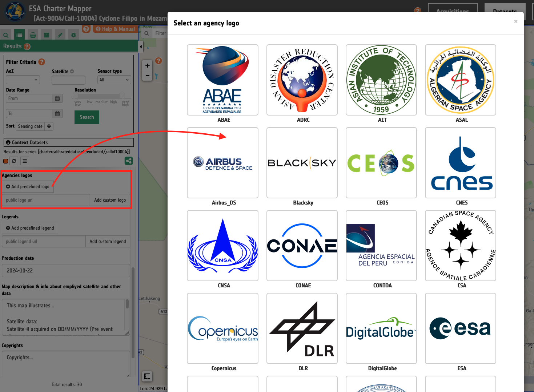Open calendar picker for To date
The image size is (534, 392).
(x=57, y=114)
